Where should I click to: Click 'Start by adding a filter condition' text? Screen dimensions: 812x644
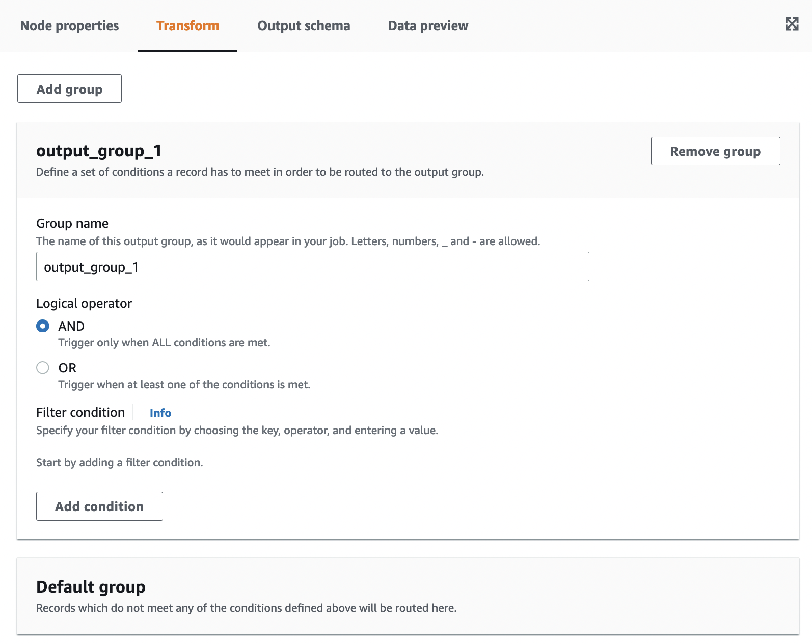(x=119, y=463)
